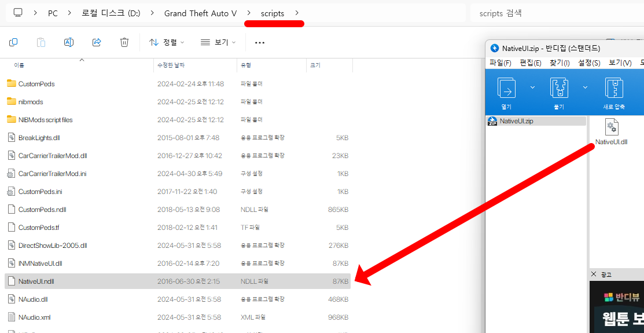Open the 정렬 (Sort) dropdown
Viewport: 644px width, 333px height.
pos(167,42)
